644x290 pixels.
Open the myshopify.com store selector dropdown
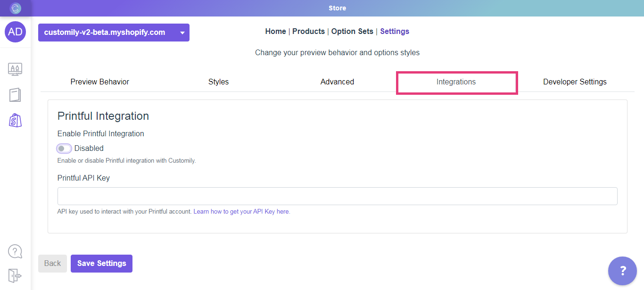click(113, 32)
